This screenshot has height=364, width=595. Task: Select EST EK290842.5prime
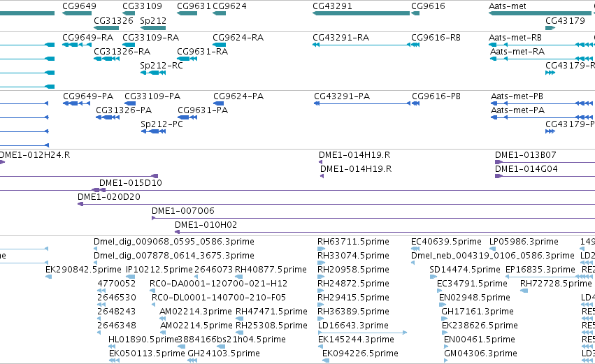83,270
